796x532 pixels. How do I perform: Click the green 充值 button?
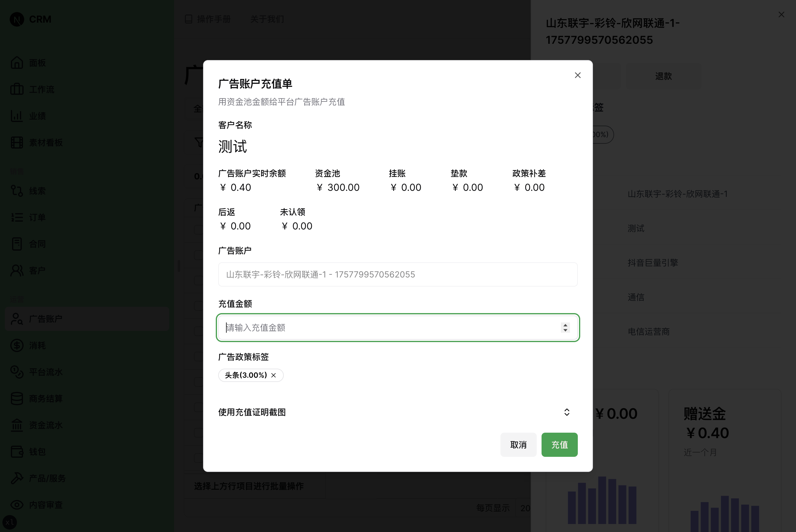pyautogui.click(x=559, y=444)
